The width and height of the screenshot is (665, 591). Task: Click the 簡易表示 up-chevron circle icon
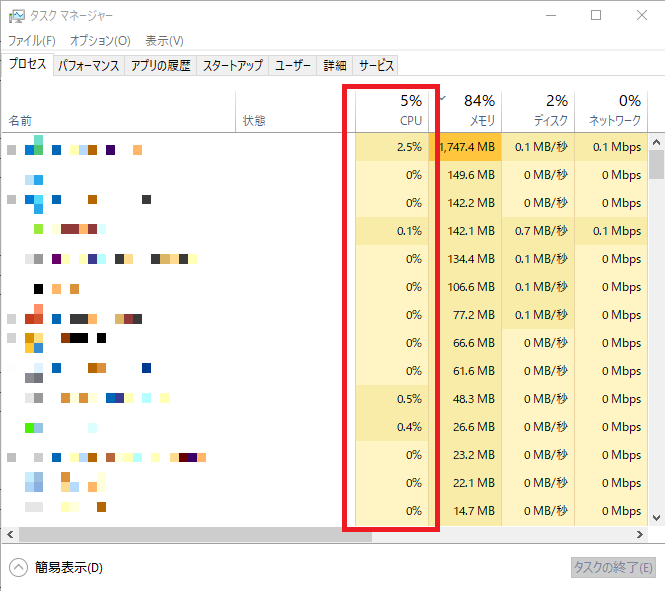tap(18, 568)
